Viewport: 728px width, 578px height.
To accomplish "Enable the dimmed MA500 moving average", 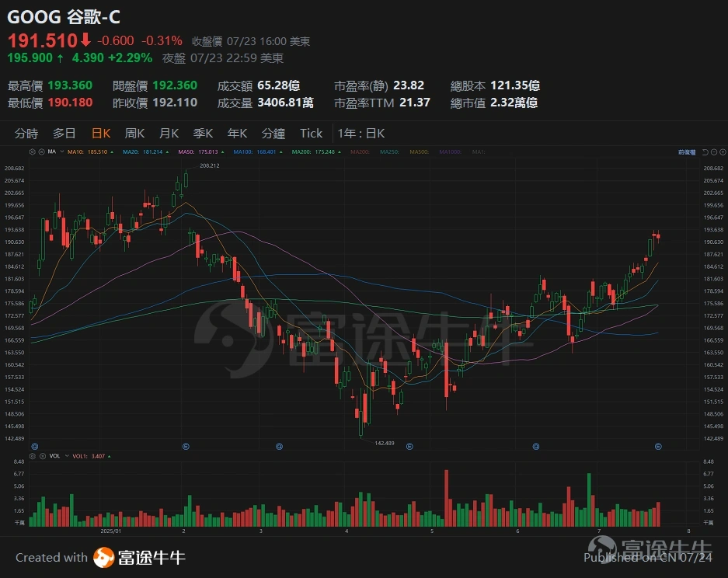I will 419,151.
